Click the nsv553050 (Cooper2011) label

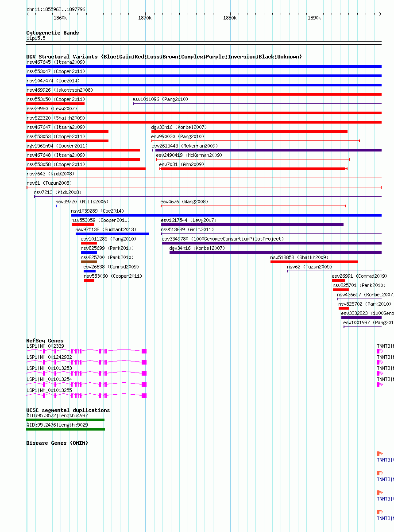(55, 99)
